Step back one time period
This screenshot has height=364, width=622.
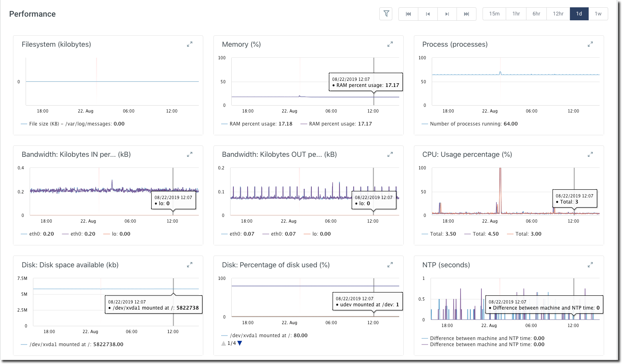(428, 14)
